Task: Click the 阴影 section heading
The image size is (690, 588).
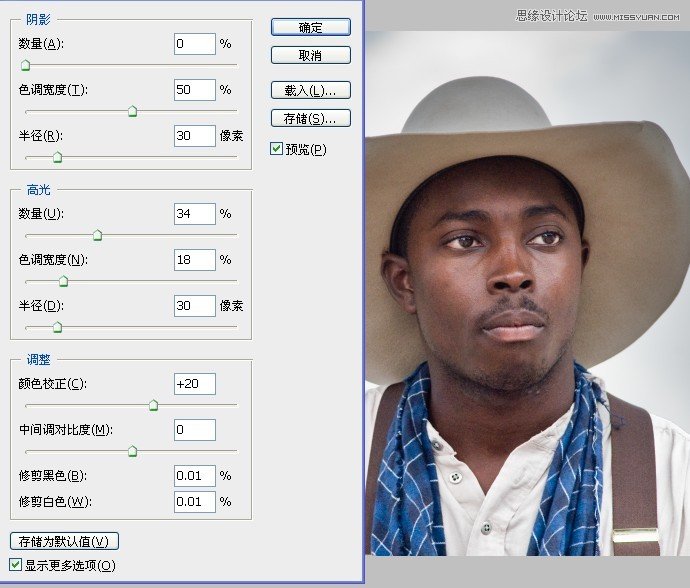Action: (38, 19)
